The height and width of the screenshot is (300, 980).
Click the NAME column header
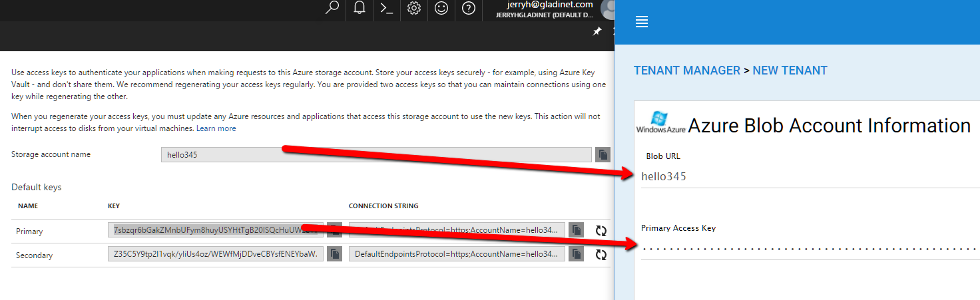pos(28,206)
